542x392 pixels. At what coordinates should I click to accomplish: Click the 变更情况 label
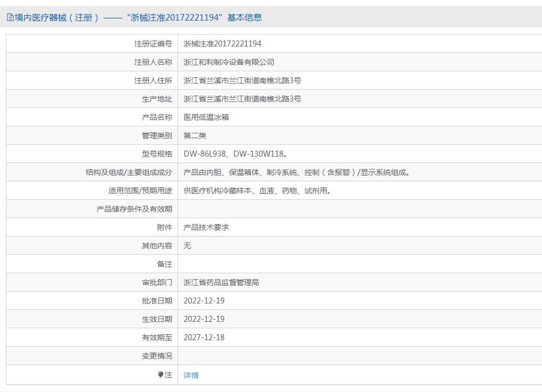point(157,356)
